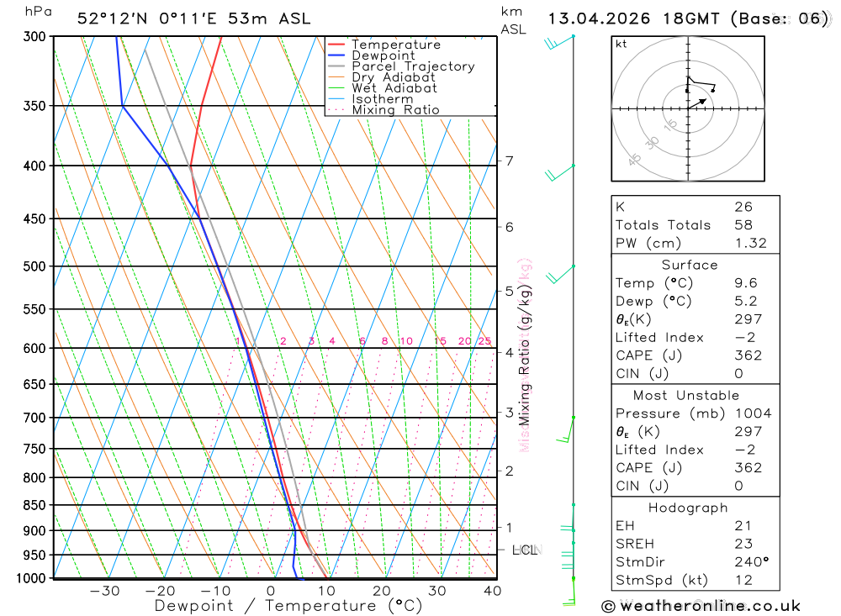841x616 pixels.
Task: Click the Pressure (mb) value 1004
Action: tap(753, 413)
